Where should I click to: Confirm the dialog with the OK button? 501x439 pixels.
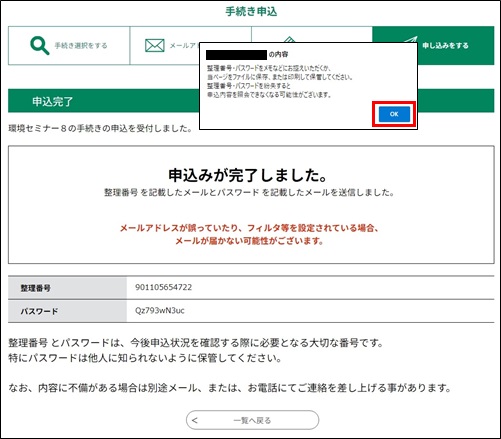[x=394, y=114]
